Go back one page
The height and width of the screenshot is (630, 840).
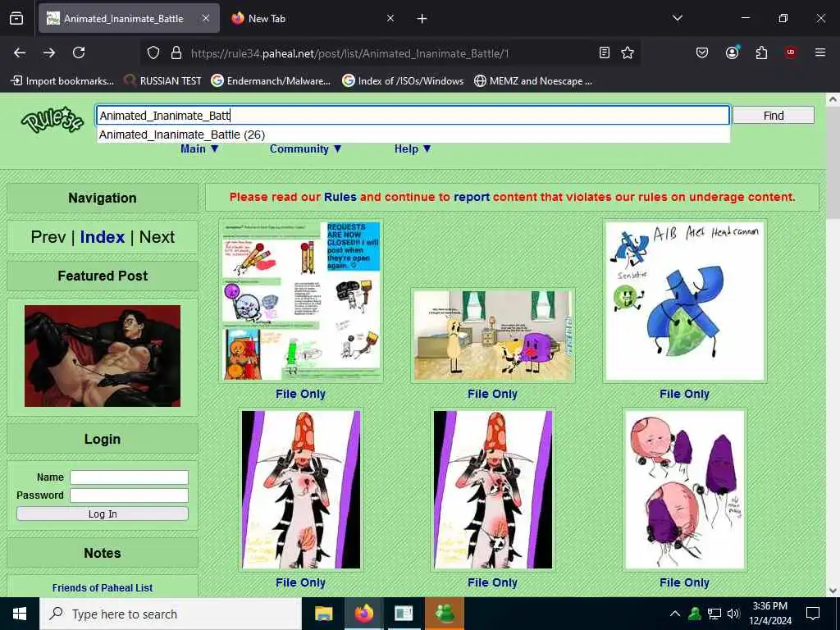tap(20, 52)
